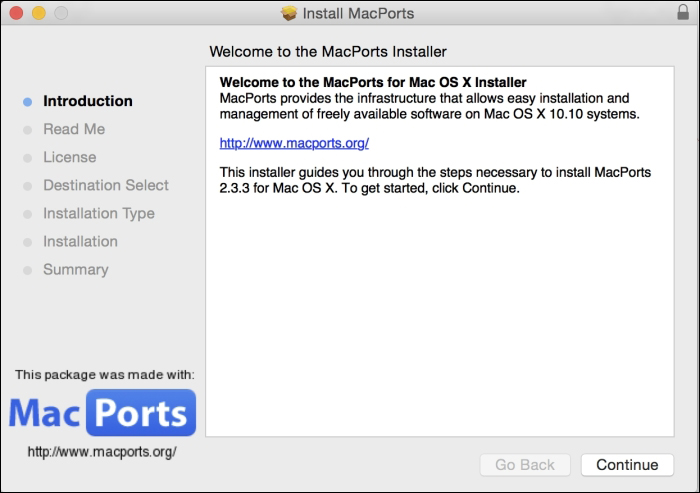Click the grey bullet next to Read Me
The height and width of the screenshot is (493, 700).
click(28, 130)
